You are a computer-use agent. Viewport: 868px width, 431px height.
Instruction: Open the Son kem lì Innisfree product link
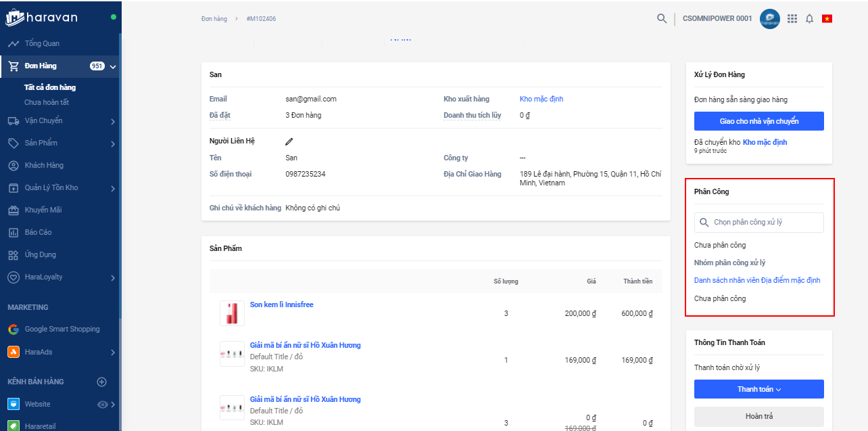[x=281, y=304]
